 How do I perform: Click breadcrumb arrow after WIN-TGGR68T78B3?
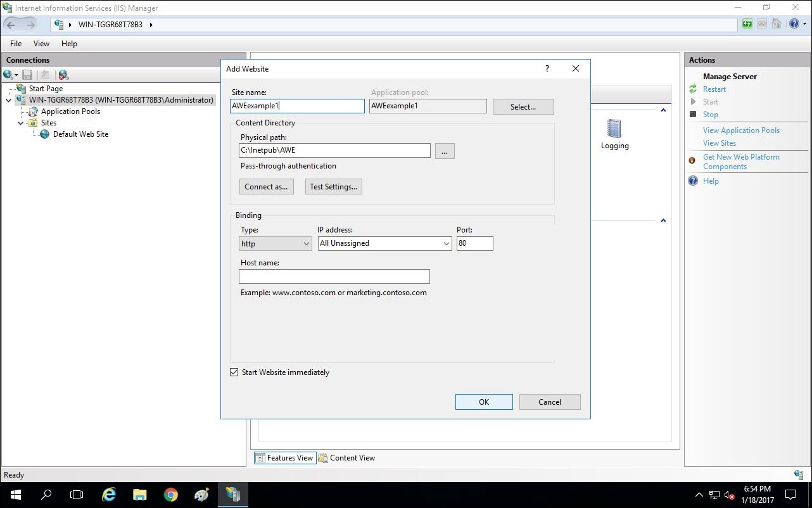[x=151, y=25]
